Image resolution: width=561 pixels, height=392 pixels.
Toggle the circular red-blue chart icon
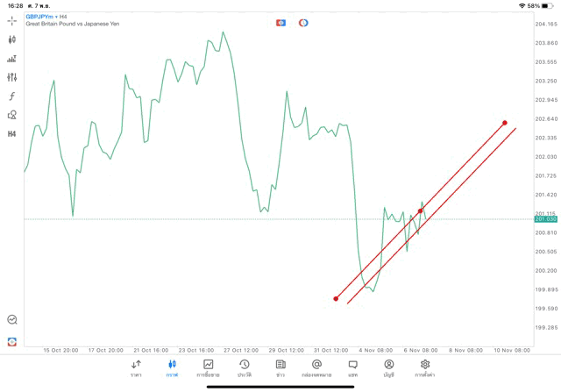click(x=303, y=23)
